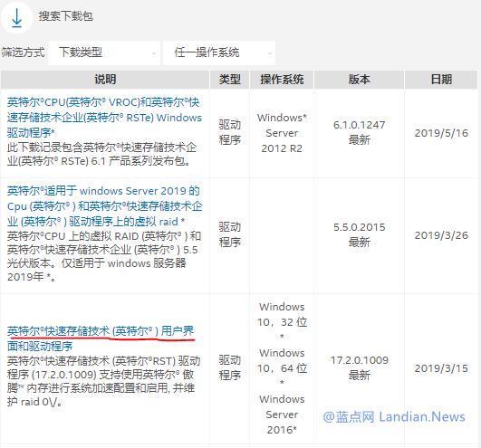Viewport: 481px width, 448px height.
Task: Select the Windows Server 2012 R2 cell
Action: [282, 133]
